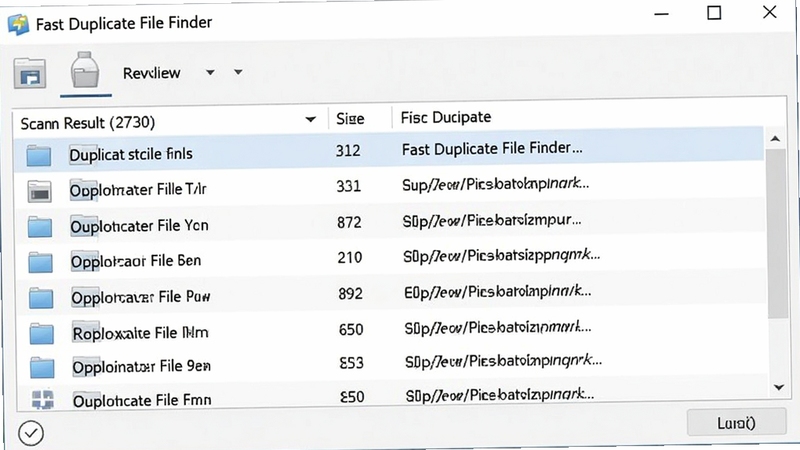
Task: Open second dropdown arrow next to Revdiew
Action: [238, 72]
